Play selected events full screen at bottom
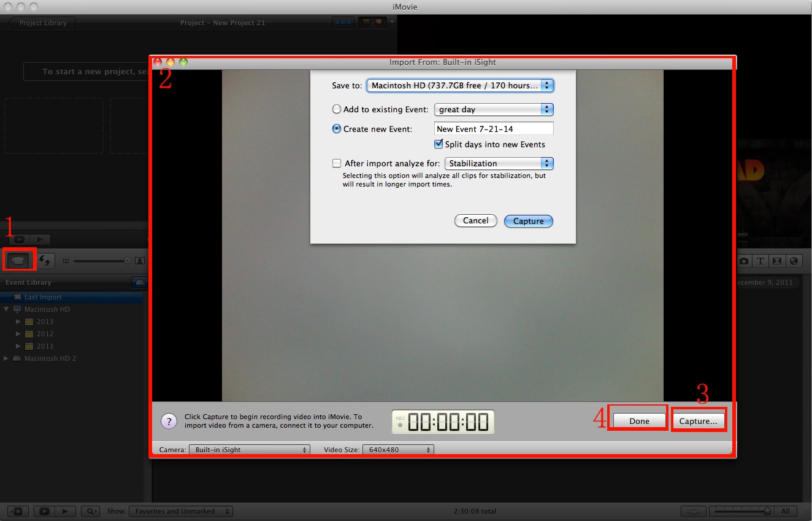The image size is (812, 521). coord(44,511)
